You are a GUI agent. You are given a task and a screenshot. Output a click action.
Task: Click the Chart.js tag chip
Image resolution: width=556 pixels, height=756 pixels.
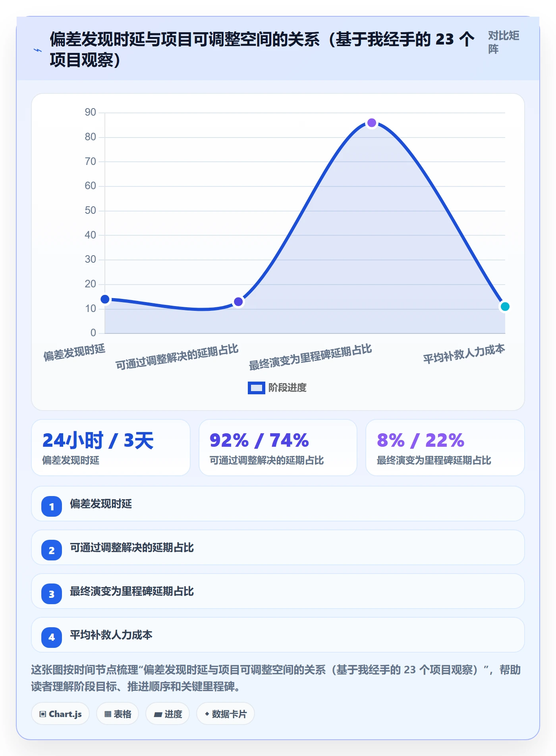60,714
